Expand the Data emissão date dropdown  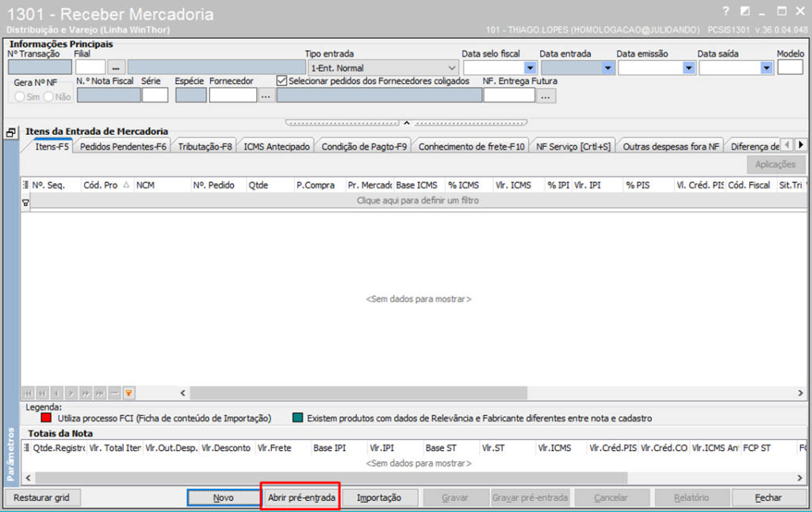pyautogui.click(x=688, y=68)
